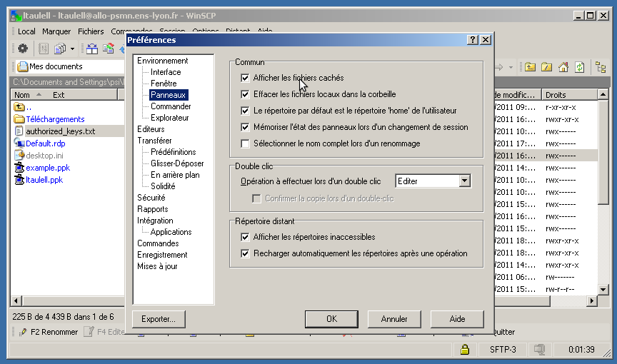This screenshot has width=617, height=364.
Task: Click the Aide button
Action: coord(457,319)
